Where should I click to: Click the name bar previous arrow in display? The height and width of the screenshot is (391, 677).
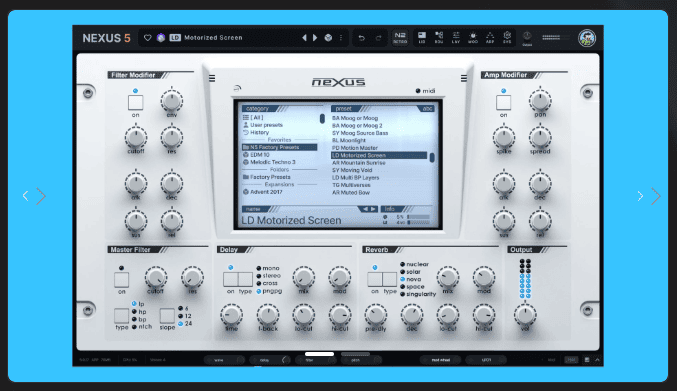click(x=365, y=209)
